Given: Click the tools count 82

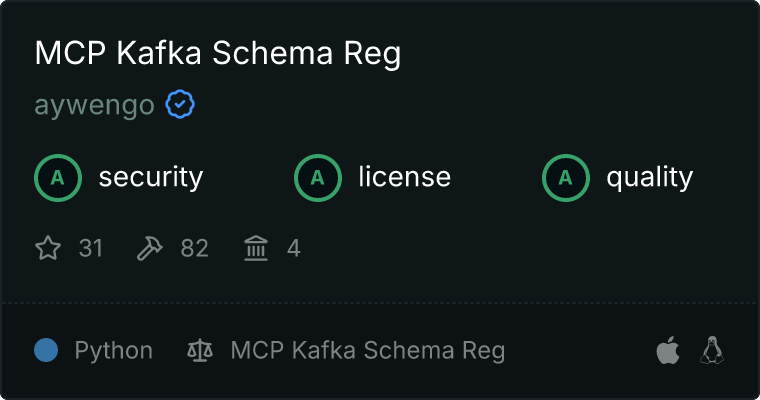Looking at the screenshot, I should [x=195, y=248].
